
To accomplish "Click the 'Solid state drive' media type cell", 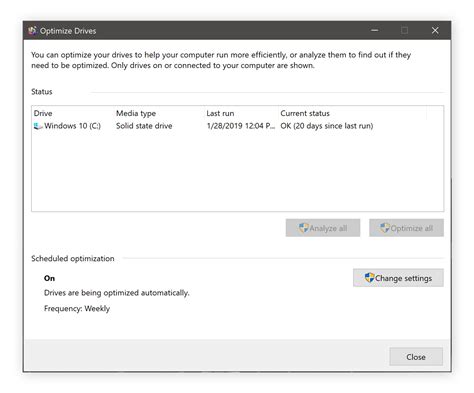I will (x=144, y=126).
